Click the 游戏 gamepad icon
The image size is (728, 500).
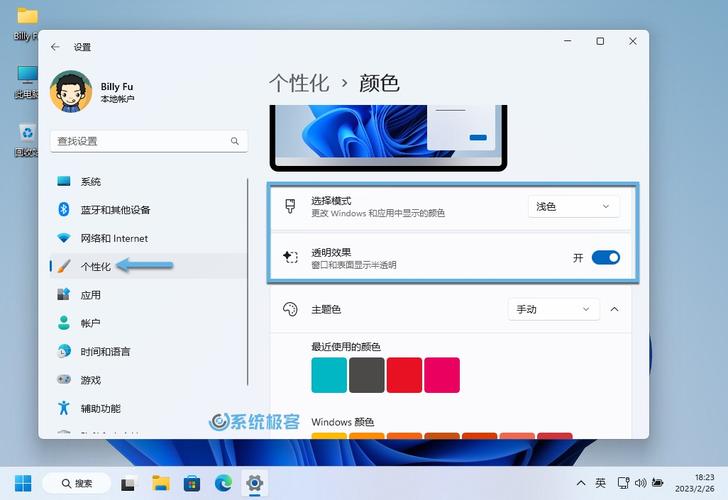(x=64, y=379)
